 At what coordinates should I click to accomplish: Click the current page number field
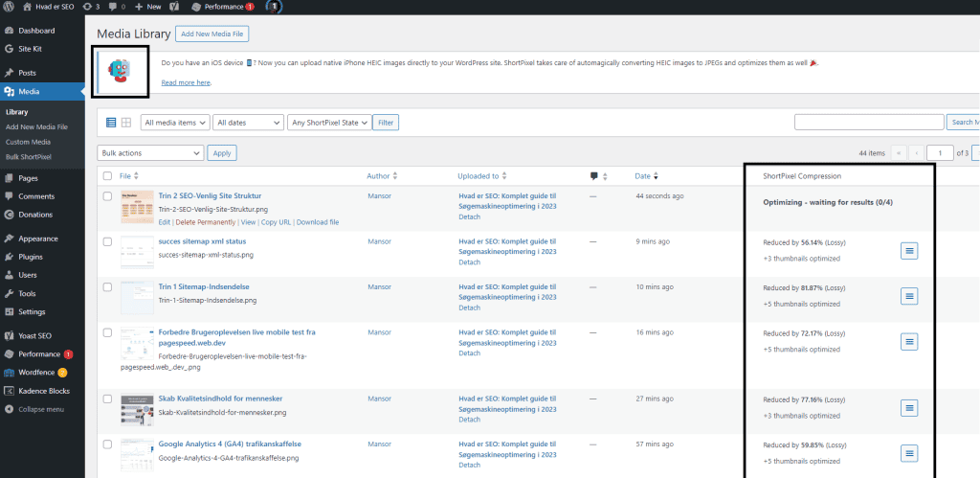click(x=940, y=152)
